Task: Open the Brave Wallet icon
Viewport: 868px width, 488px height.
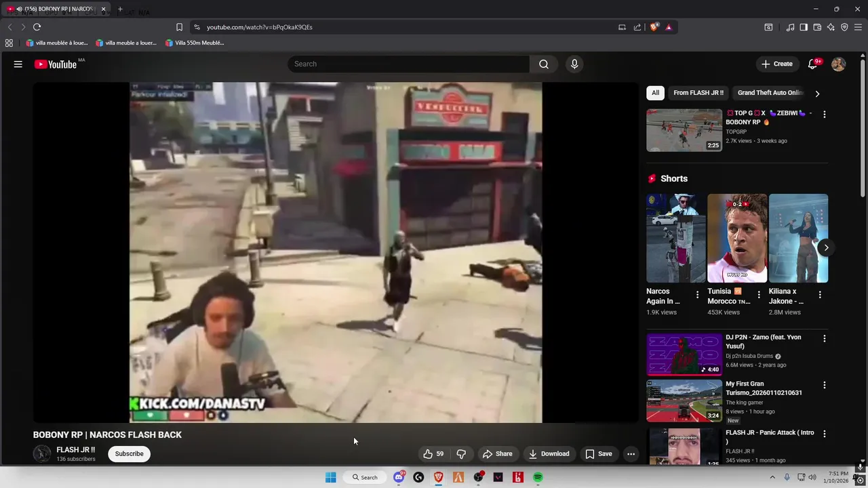Action: 817,27
